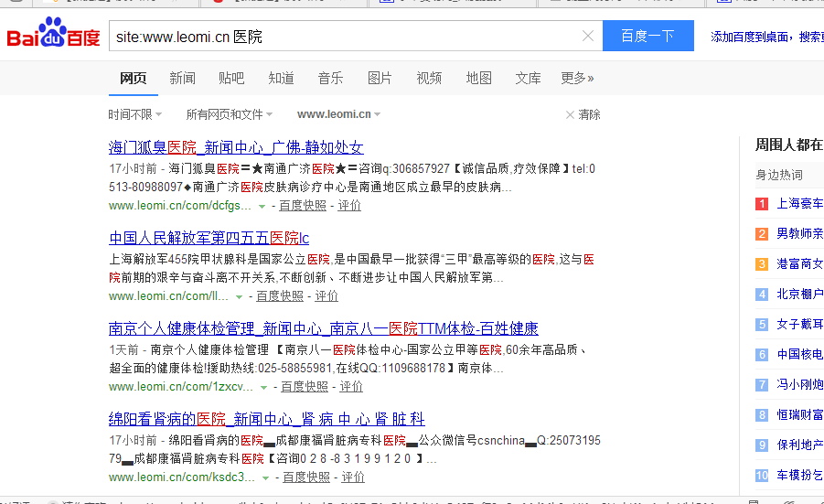The width and height of the screenshot is (824, 504).
Task: Expand the 更多» menu
Action: coord(577,79)
